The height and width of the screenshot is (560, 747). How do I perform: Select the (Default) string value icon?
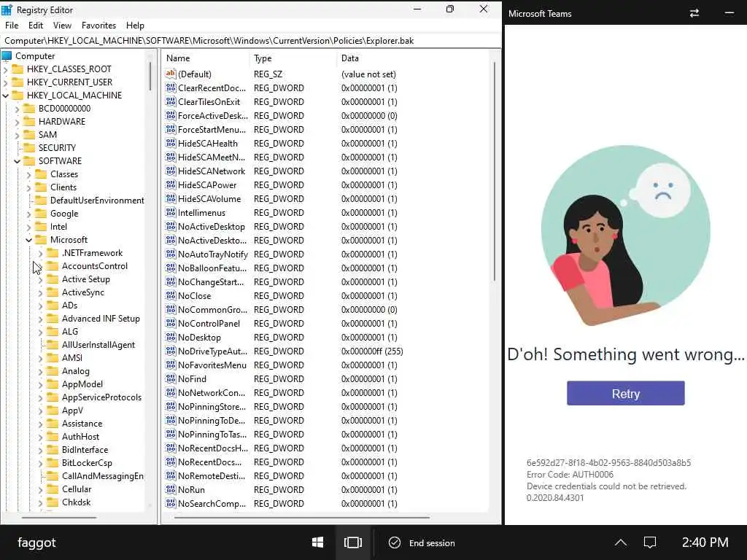click(171, 74)
